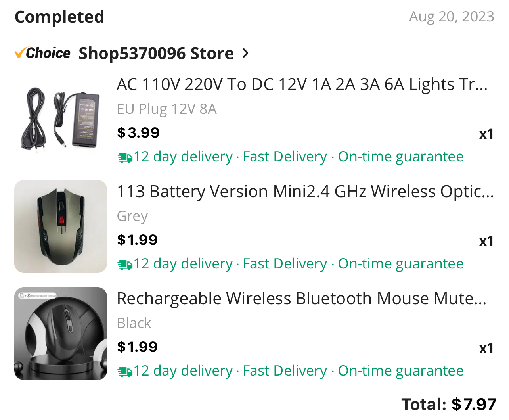Open the AC power adapter thumbnail
The image size is (509, 420).
click(61, 119)
